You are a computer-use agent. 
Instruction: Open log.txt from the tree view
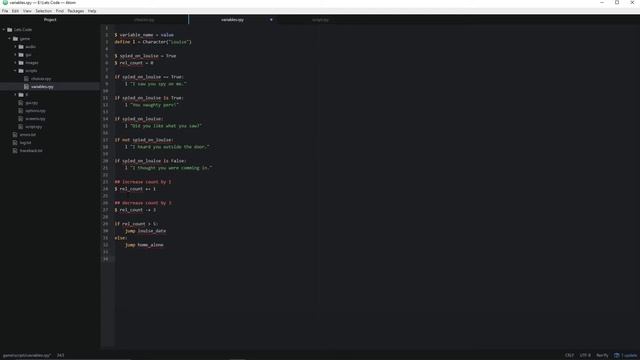click(x=25, y=143)
